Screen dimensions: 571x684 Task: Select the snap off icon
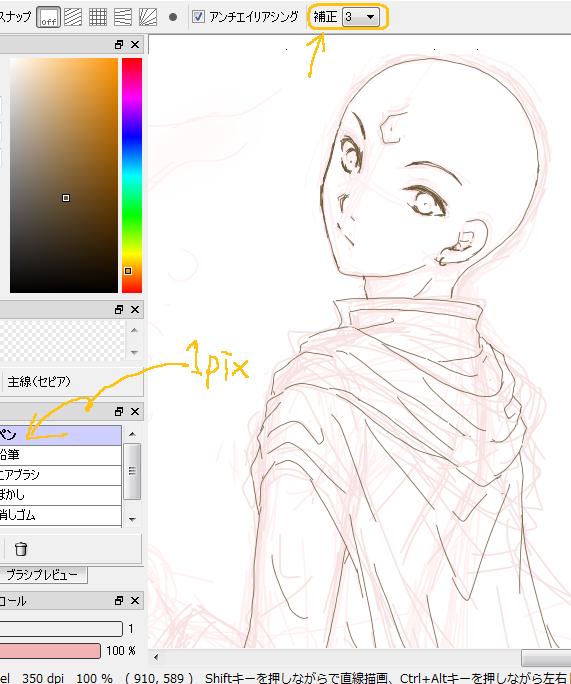click(x=48, y=17)
